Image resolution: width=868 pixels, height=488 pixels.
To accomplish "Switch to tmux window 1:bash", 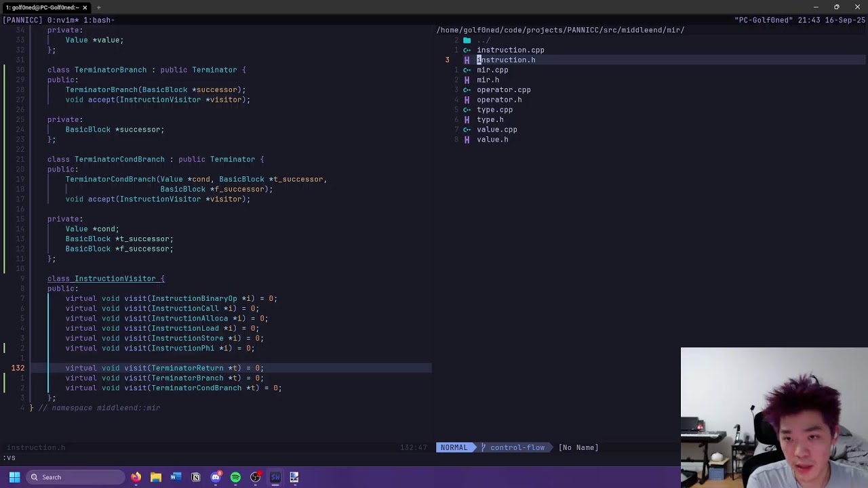I will 99,20.
